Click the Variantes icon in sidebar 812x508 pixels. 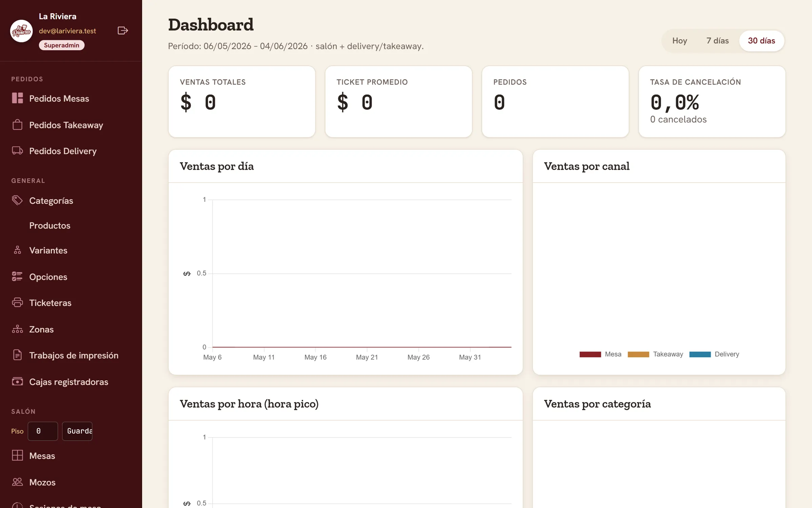[17, 250]
